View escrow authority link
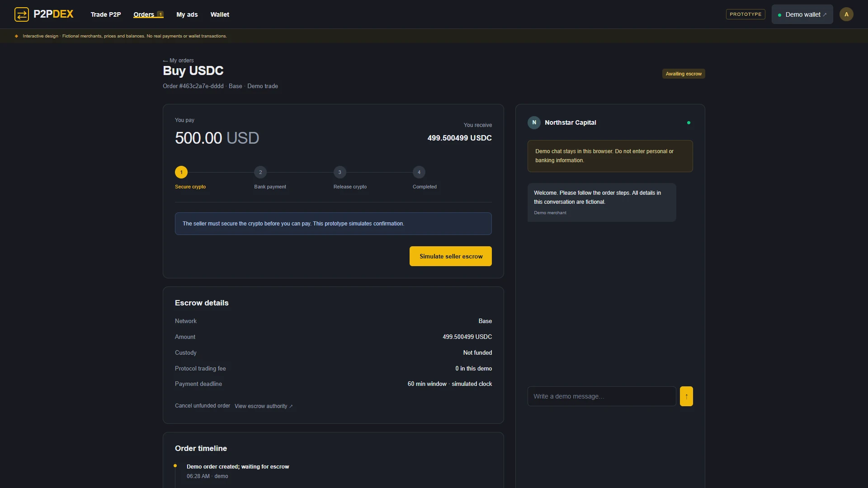Image resolution: width=868 pixels, height=488 pixels. pyautogui.click(x=264, y=406)
